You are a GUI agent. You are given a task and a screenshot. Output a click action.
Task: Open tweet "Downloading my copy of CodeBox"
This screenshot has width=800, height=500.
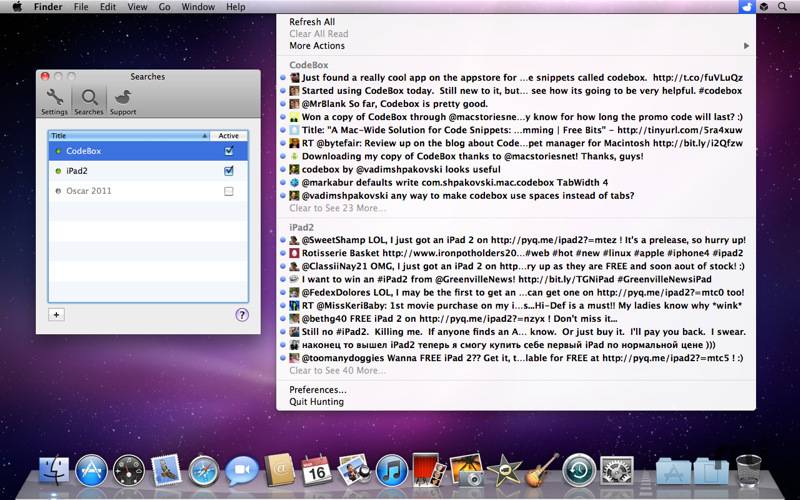pyautogui.click(x=516, y=156)
